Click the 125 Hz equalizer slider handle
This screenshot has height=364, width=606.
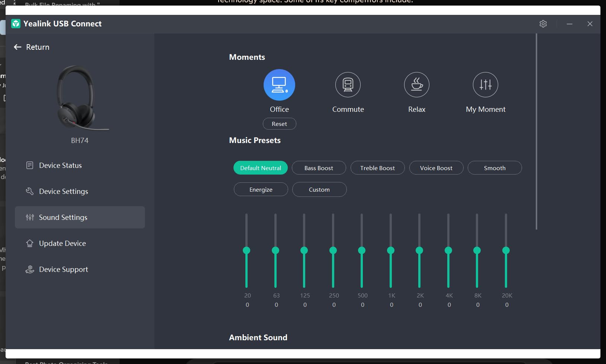pos(304,250)
